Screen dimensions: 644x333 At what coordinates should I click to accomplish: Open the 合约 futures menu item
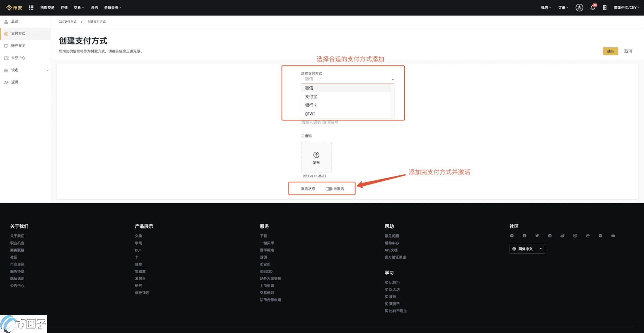click(94, 8)
